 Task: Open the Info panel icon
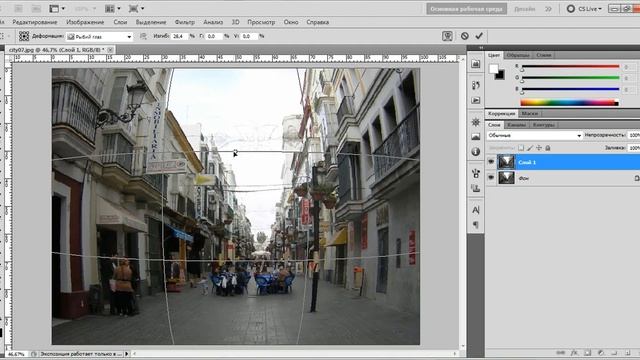(x=476, y=151)
